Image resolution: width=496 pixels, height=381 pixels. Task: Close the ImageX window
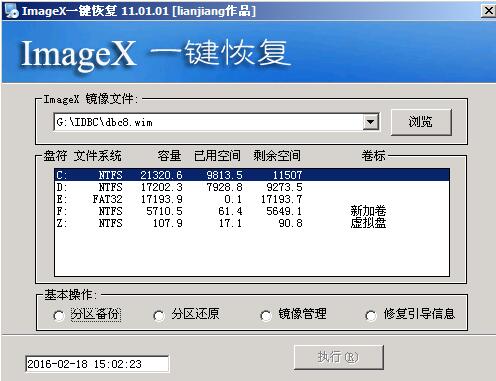(x=488, y=11)
